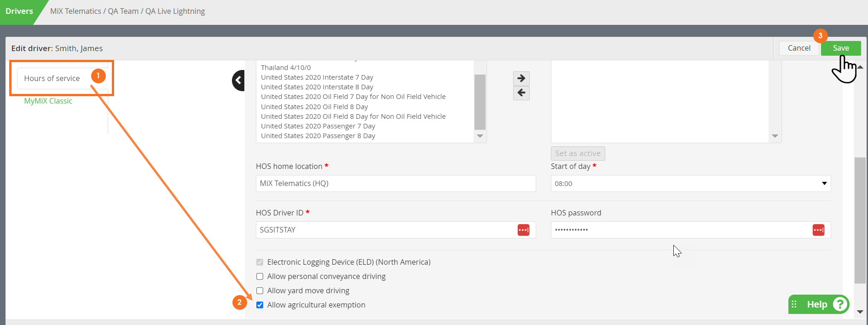Select Thailand 4/10/0 ruleset
Image resolution: width=868 pixels, height=325 pixels.
tap(286, 68)
